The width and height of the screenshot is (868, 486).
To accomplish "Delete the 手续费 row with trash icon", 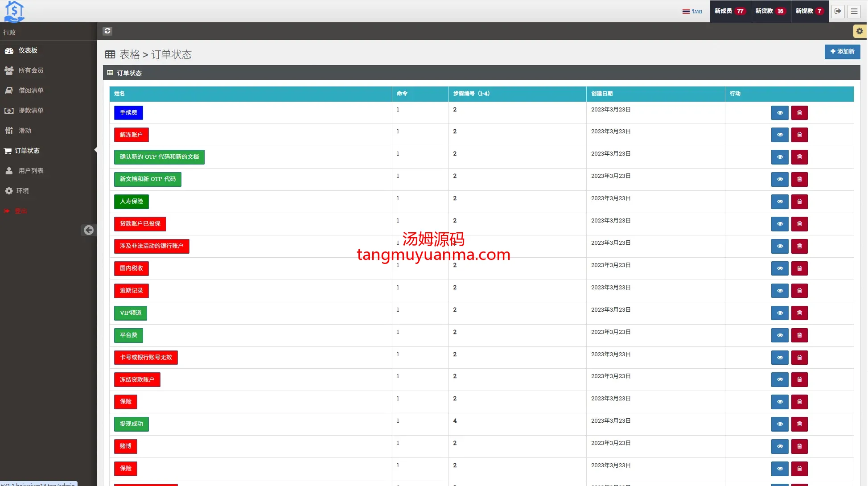I will point(799,113).
